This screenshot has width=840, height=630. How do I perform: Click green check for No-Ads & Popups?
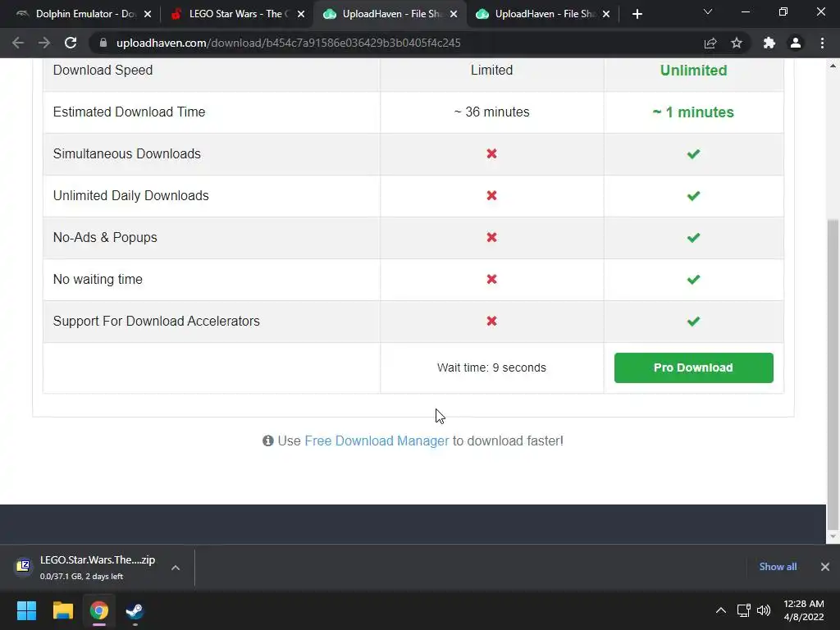pyautogui.click(x=693, y=238)
